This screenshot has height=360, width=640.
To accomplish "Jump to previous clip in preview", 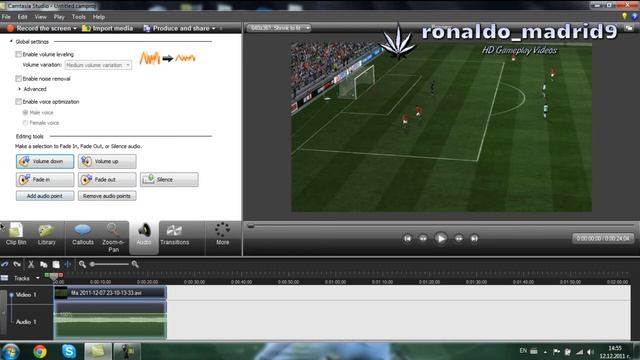I will click(x=407, y=238).
